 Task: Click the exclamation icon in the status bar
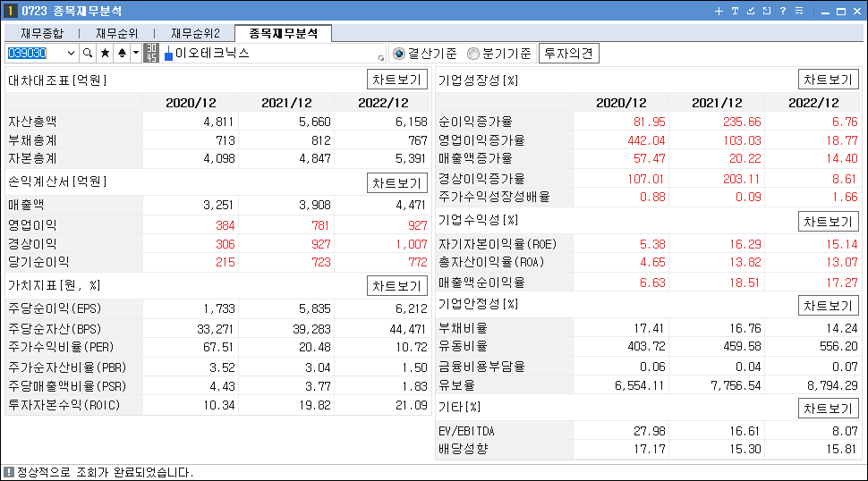[x=8, y=472]
